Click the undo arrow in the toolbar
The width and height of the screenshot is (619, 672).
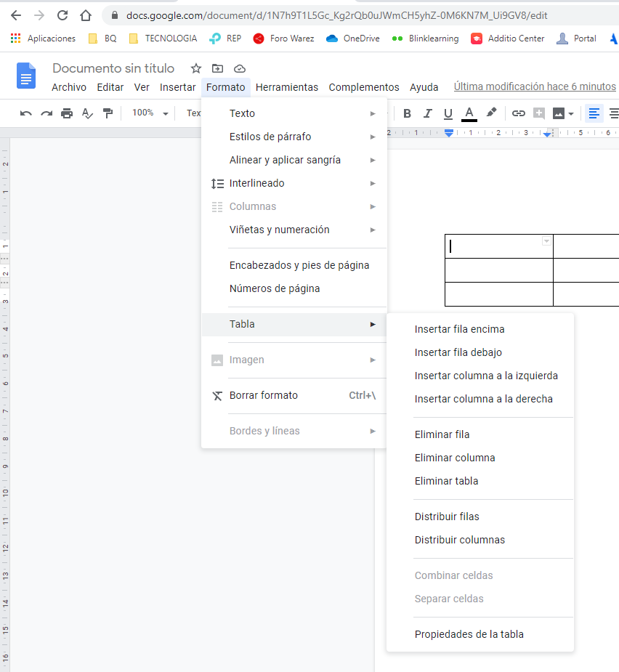pos(26,113)
